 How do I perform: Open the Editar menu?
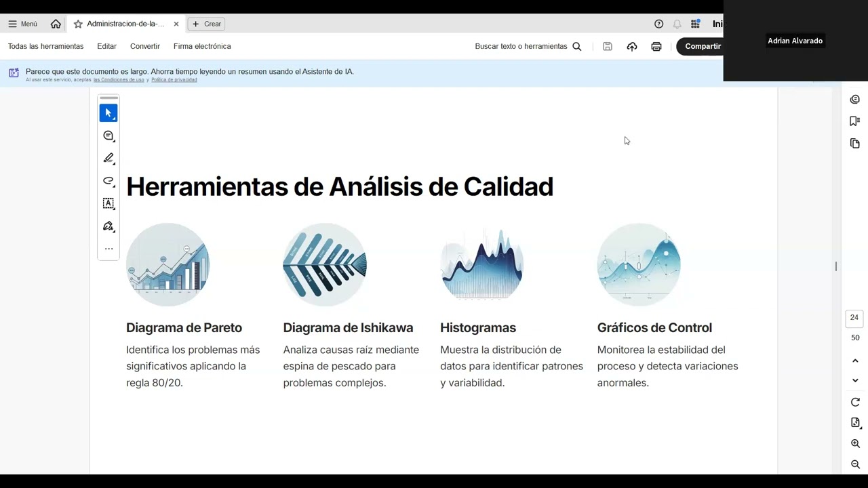pyautogui.click(x=106, y=46)
